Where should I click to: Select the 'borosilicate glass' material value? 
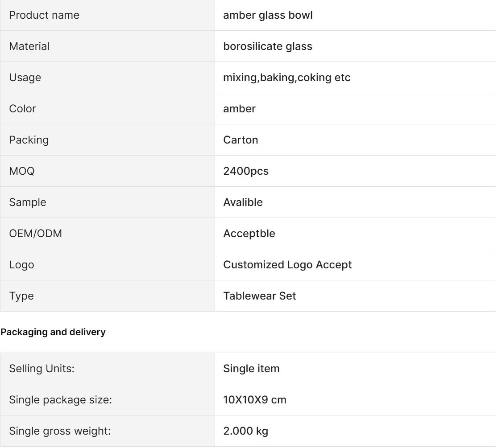pyautogui.click(x=268, y=46)
